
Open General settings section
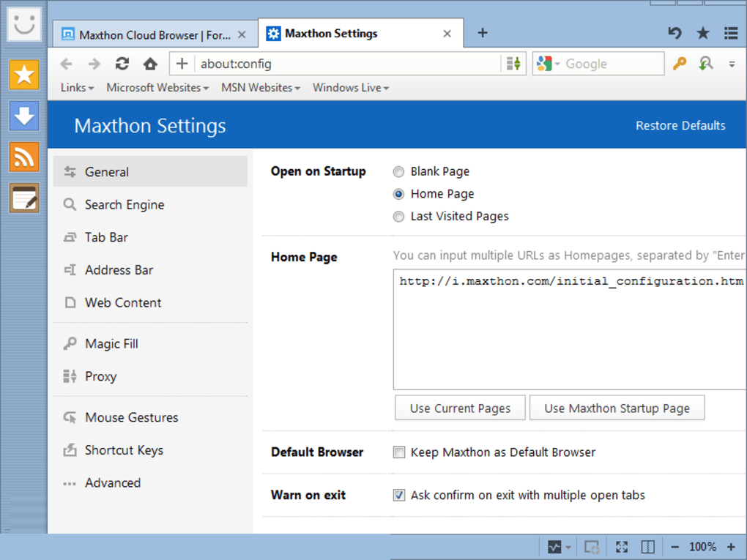pyautogui.click(x=150, y=171)
